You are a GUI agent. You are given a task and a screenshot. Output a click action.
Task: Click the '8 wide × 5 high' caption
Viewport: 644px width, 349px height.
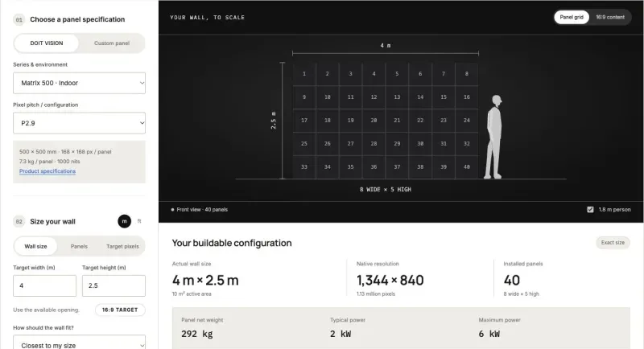coord(521,294)
